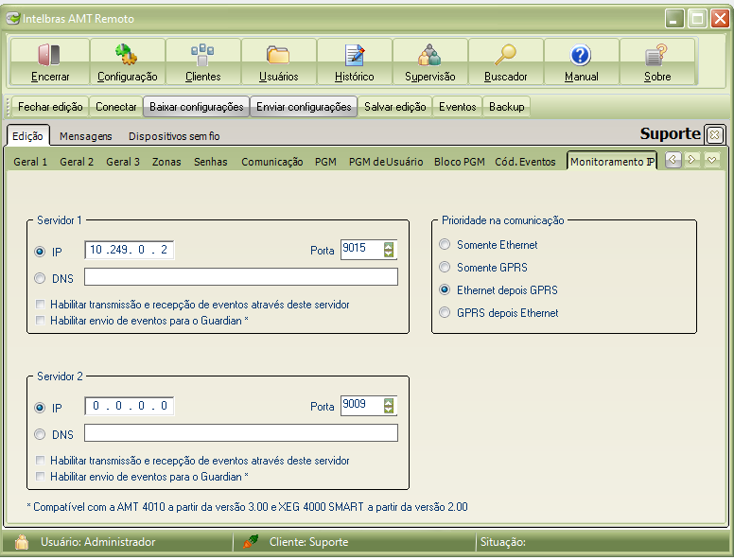Click the client plug icon in status bar
734x560 pixels.
251,542
